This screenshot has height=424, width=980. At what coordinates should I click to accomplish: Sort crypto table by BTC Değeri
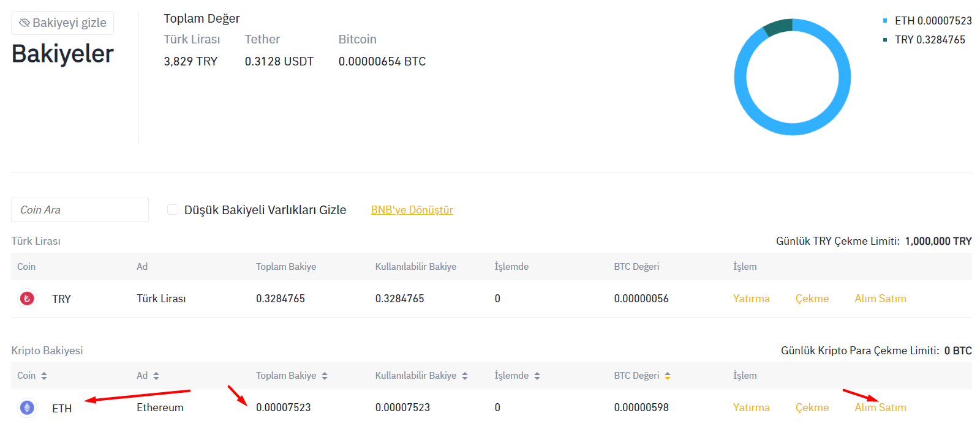click(x=668, y=376)
